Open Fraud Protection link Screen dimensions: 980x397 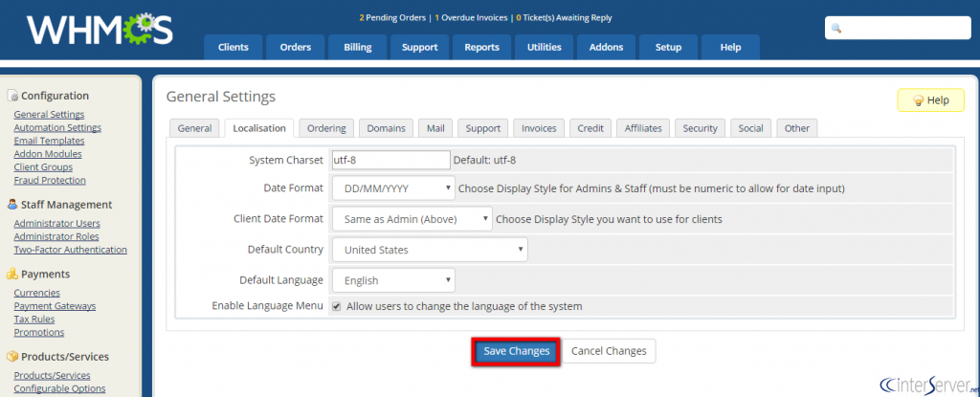50,180
